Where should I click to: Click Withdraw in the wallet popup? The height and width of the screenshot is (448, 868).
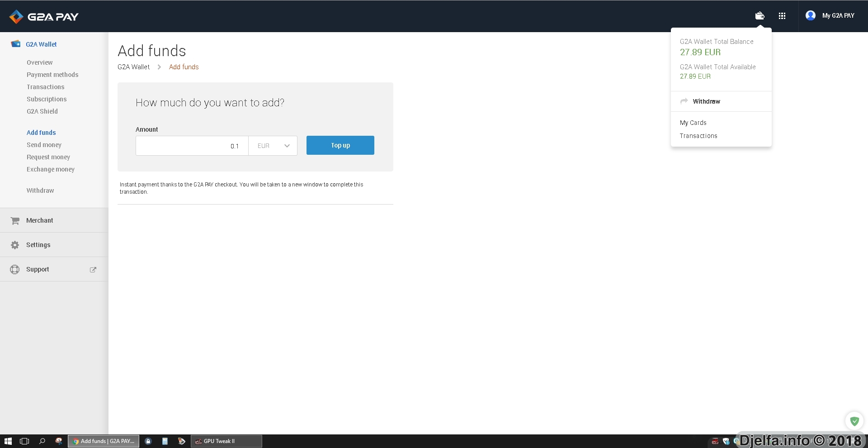pyautogui.click(x=707, y=101)
